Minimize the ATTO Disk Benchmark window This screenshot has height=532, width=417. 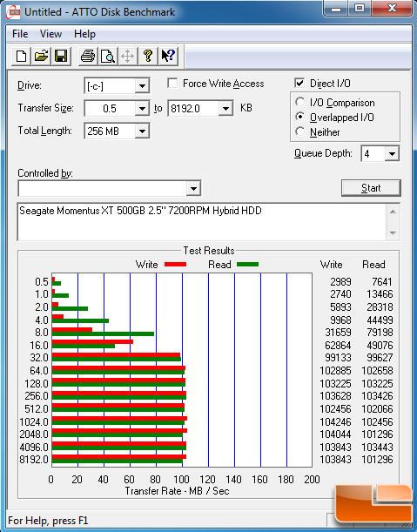336,9
